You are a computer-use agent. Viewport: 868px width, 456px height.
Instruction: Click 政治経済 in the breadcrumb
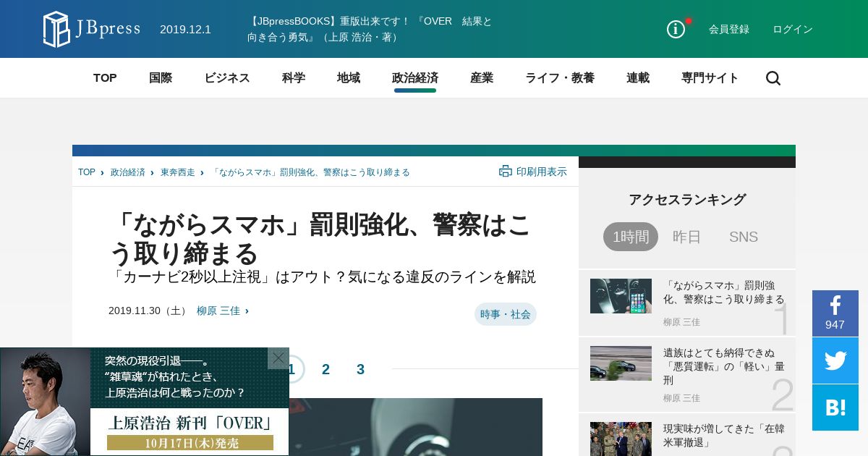tap(128, 172)
